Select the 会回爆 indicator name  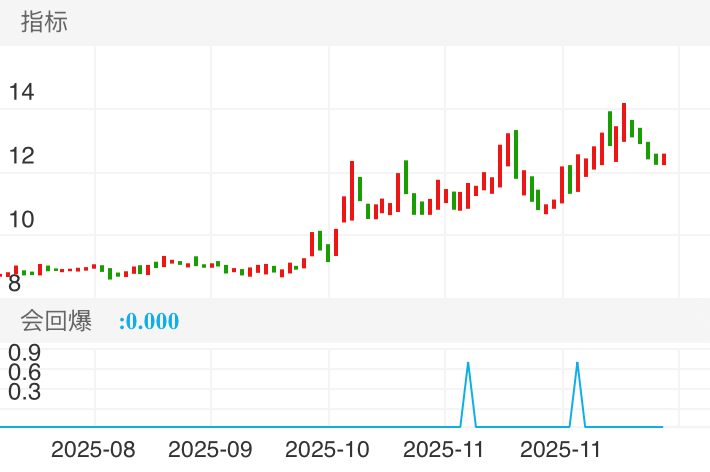tap(56, 321)
